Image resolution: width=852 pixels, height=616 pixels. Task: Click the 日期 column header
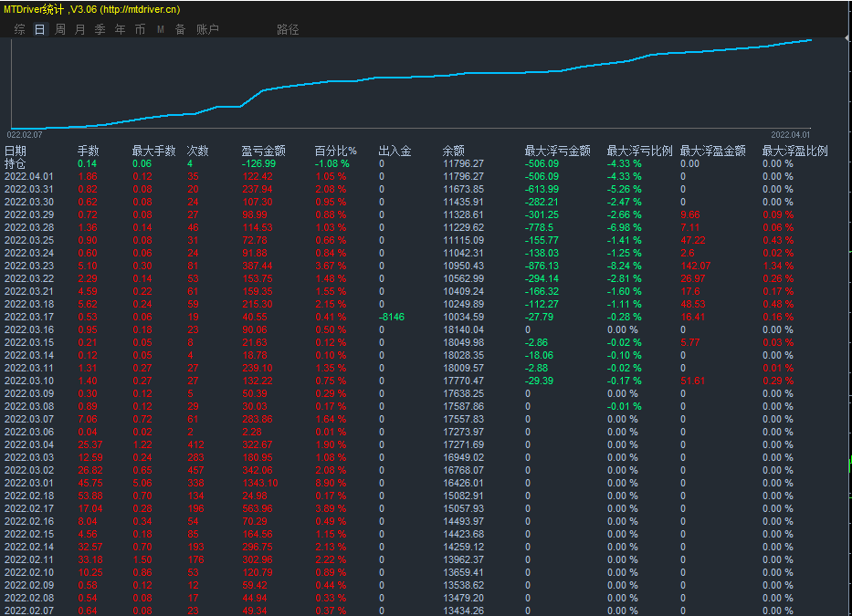(16, 151)
